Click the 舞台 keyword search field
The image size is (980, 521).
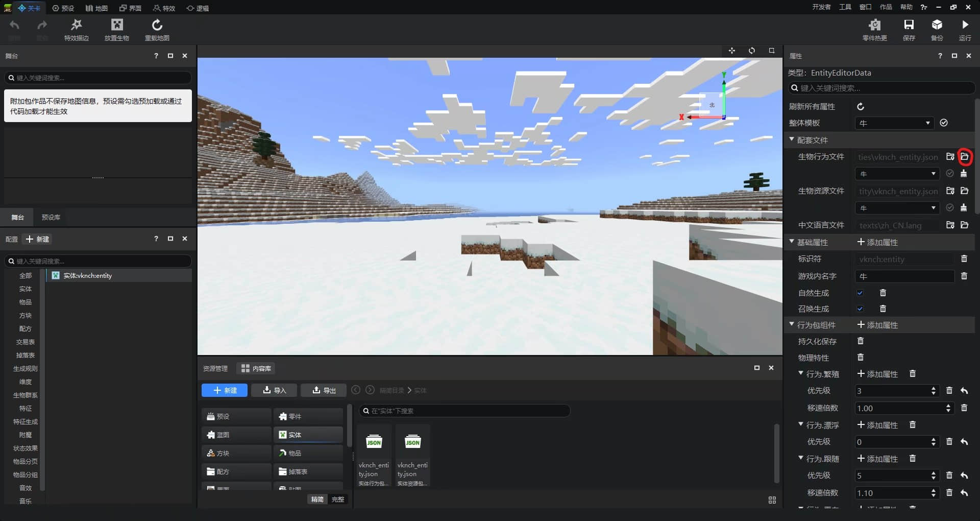coord(98,78)
